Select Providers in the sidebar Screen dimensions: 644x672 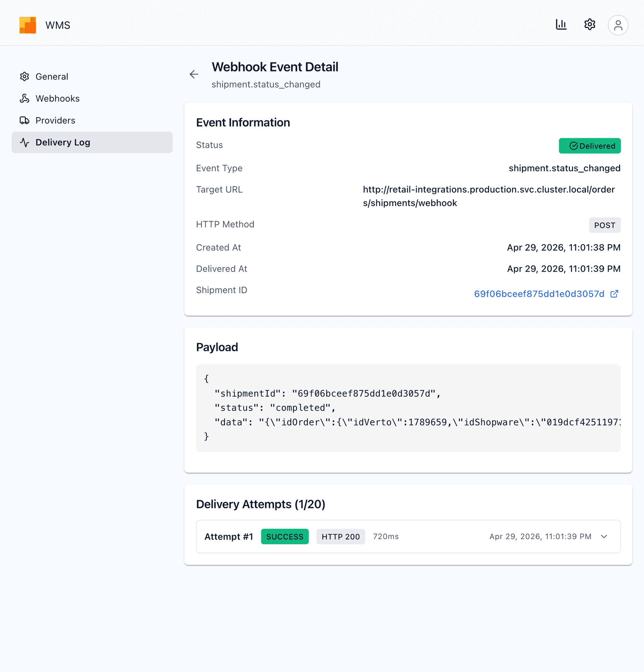coord(92,120)
